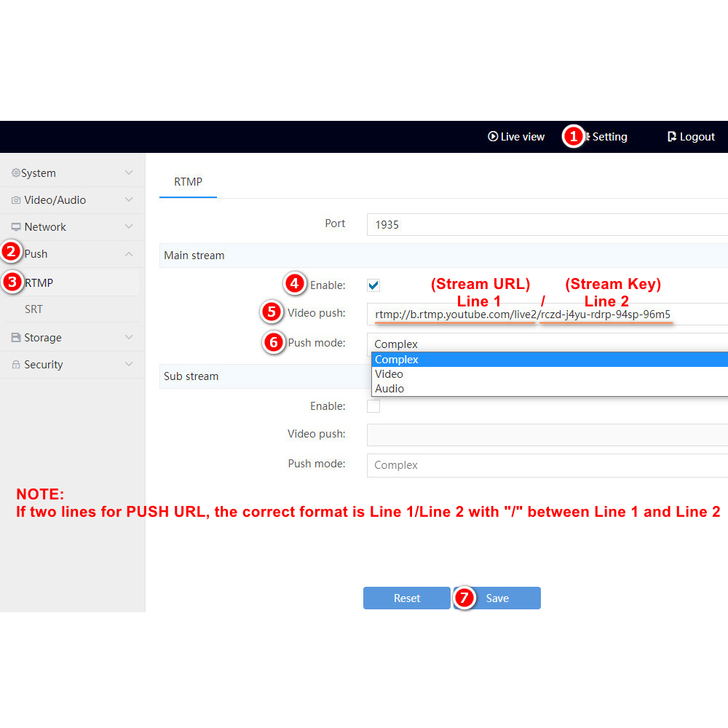The height and width of the screenshot is (728, 728).
Task: Open the Sub stream Push mode dropdown
Action: (546, 464)
